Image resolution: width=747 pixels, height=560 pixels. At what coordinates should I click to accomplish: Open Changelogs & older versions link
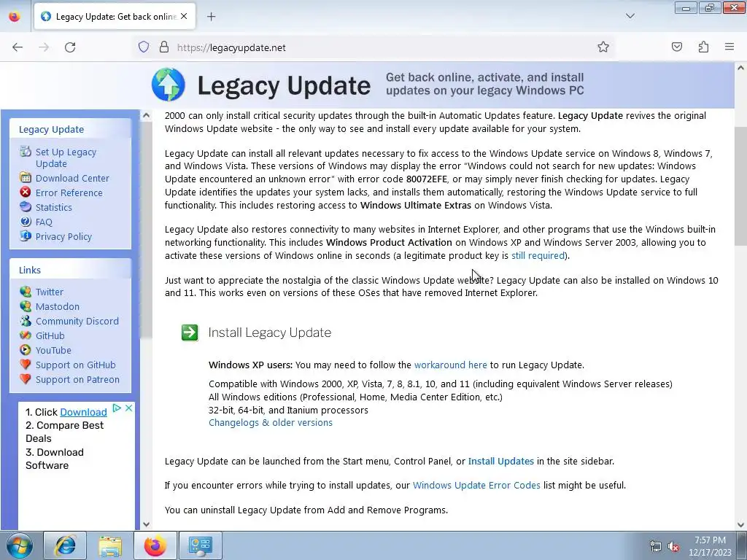(x=271, y=422)
